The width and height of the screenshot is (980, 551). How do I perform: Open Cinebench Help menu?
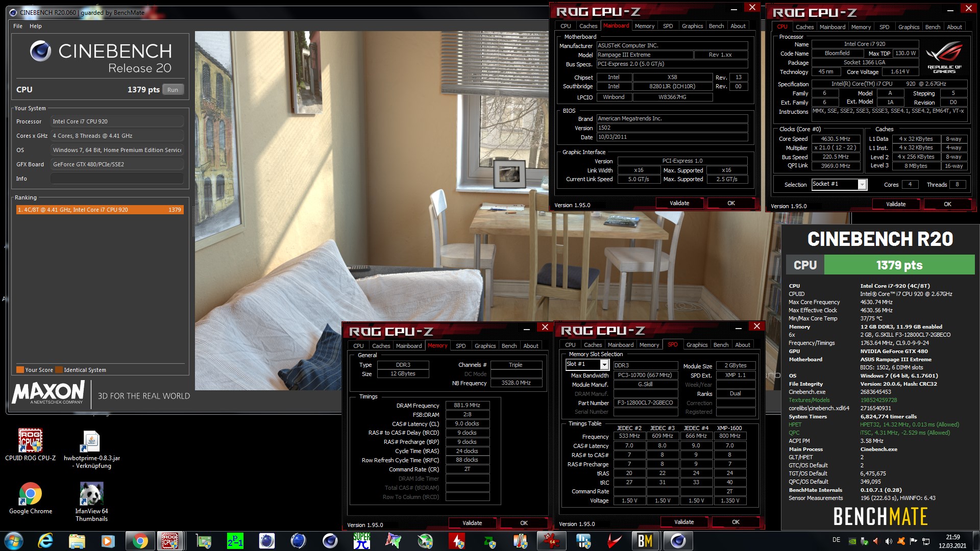(36, 26)
